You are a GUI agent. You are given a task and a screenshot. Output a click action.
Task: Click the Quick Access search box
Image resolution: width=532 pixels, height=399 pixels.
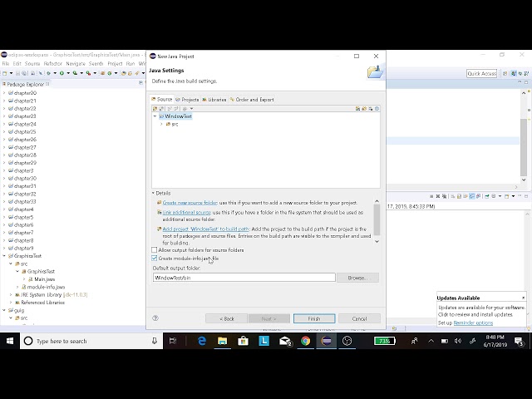pyautogui.click(x=482, y=73)
